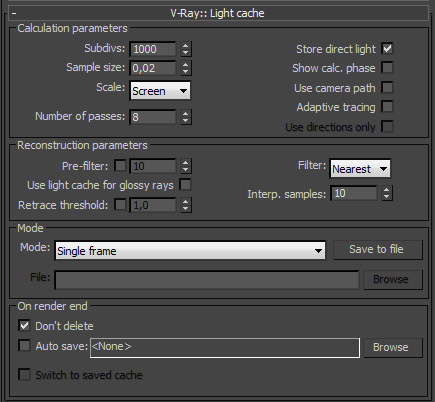Uncheck Don't delete on render end
This screenshot has height=402, width=435.
[x=24, y=326]
